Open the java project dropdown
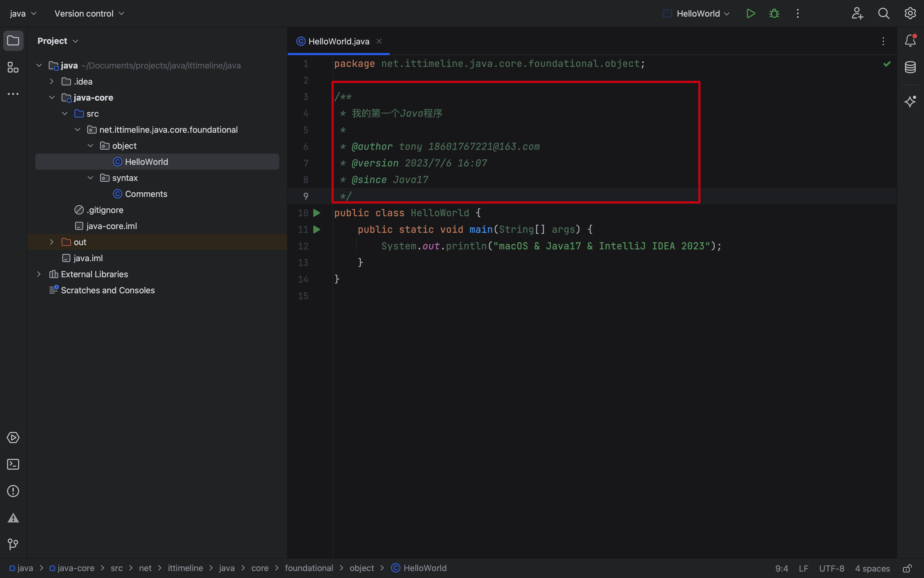Image resolution: width=924 pixels, height=578 pixels. coord(23,13)
